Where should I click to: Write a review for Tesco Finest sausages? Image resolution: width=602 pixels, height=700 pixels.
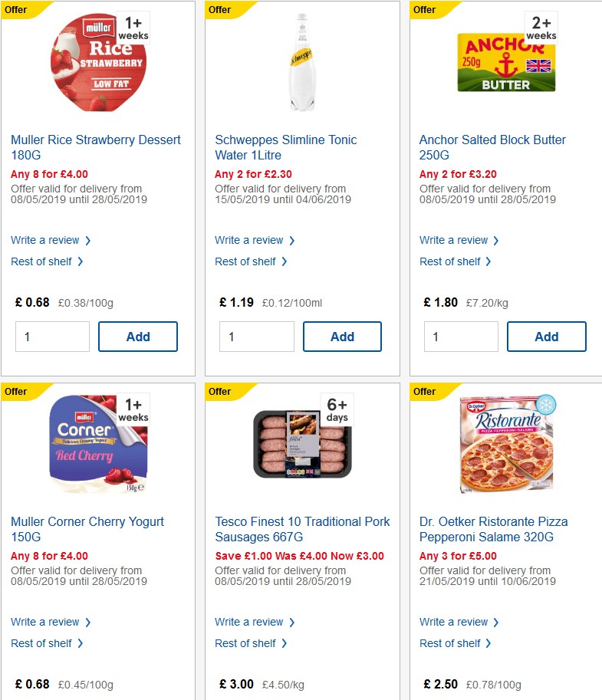[x=250, y=622]
